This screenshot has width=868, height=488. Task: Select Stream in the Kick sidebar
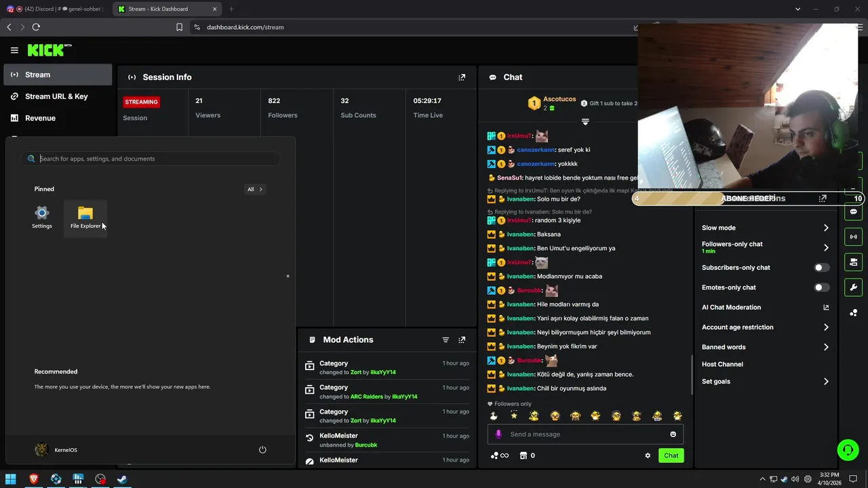click(58, 75)
